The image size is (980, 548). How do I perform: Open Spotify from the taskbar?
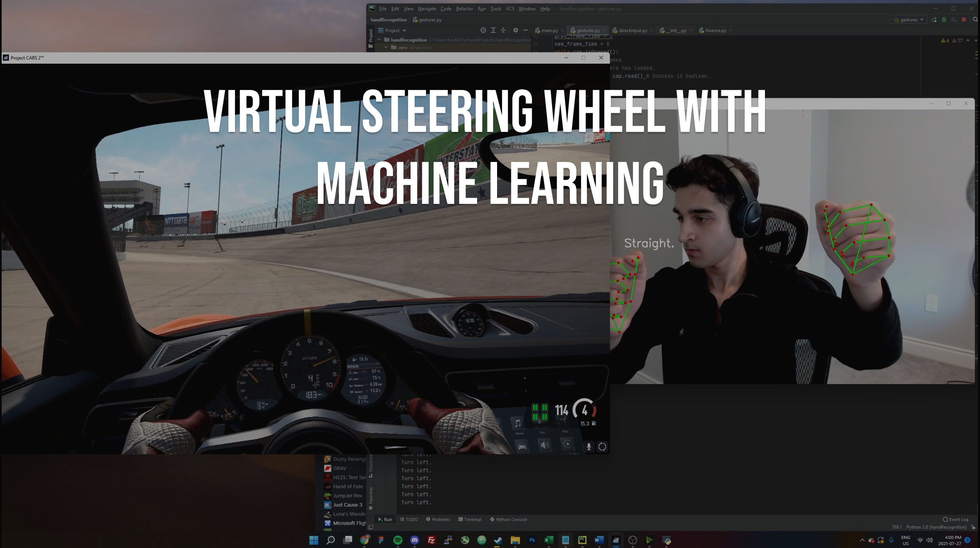tap(398, 540)
